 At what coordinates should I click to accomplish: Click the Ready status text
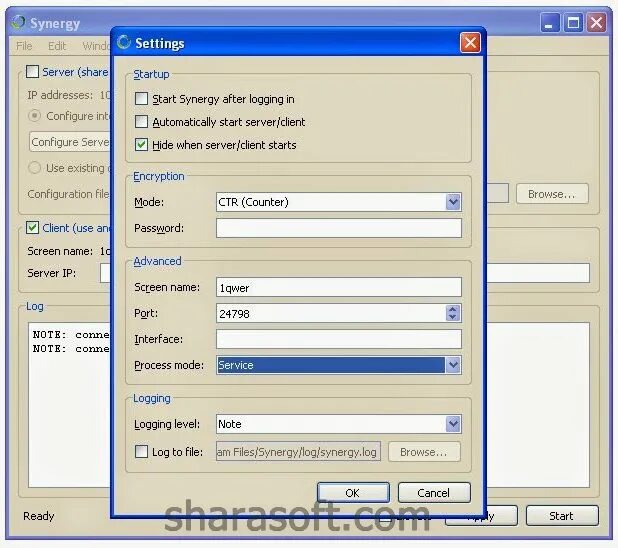click(39, 516)
